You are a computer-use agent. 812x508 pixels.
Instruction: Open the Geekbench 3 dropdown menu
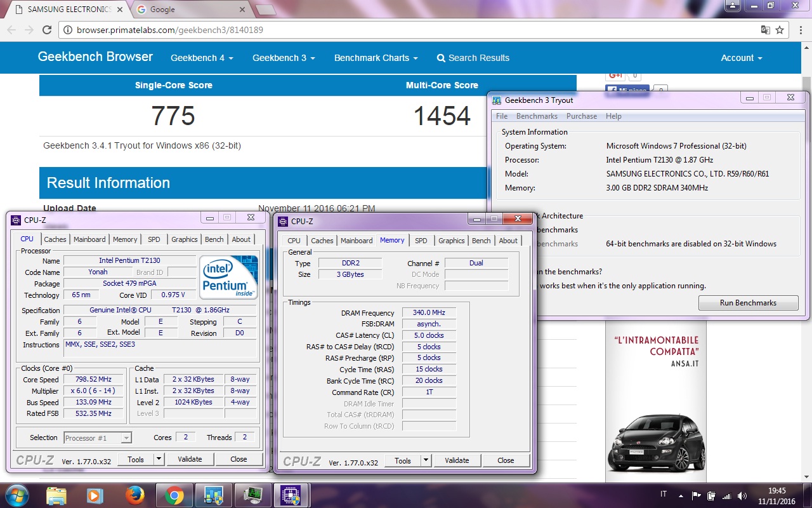pos(284,58)
